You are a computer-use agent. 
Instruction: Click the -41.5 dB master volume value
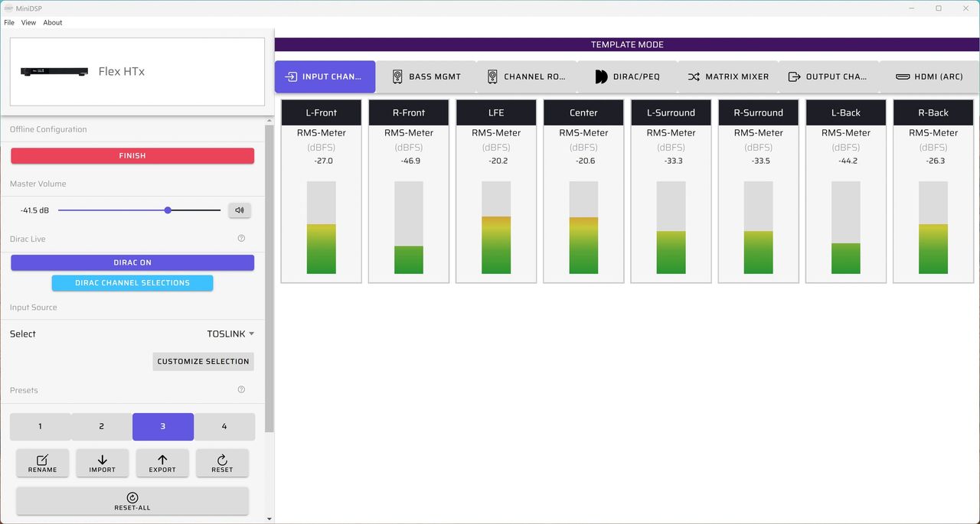[34, 210]
